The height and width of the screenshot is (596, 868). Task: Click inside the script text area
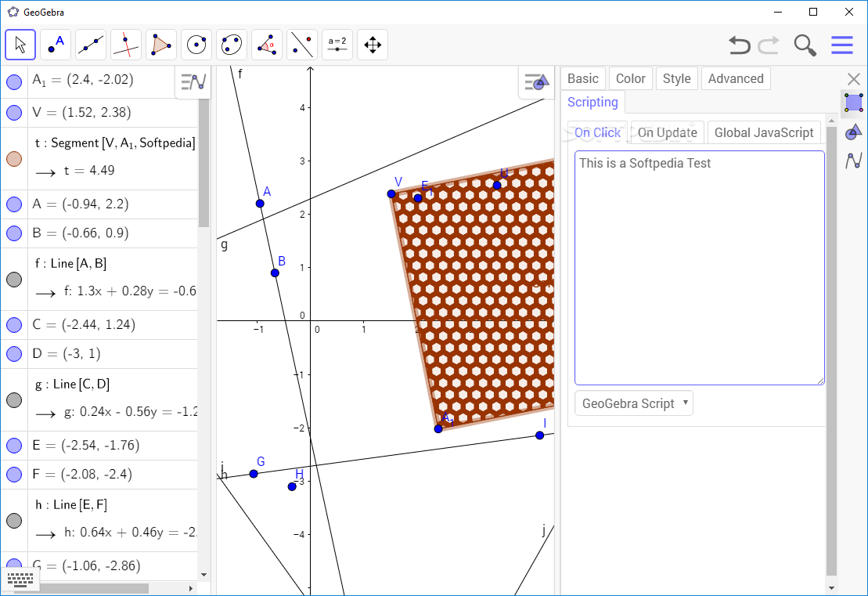[x=700, y=268]
